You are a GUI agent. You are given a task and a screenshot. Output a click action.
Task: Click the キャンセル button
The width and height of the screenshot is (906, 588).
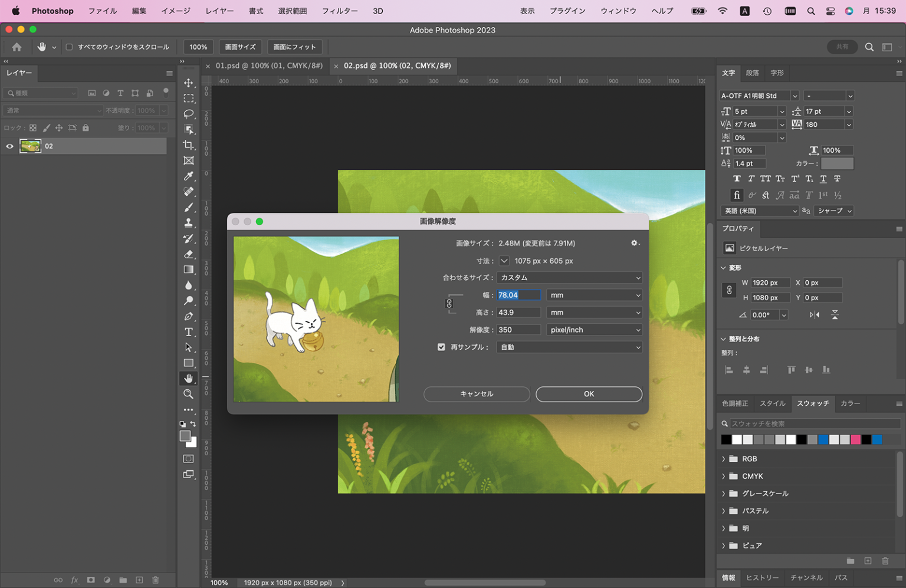(476, 394)
